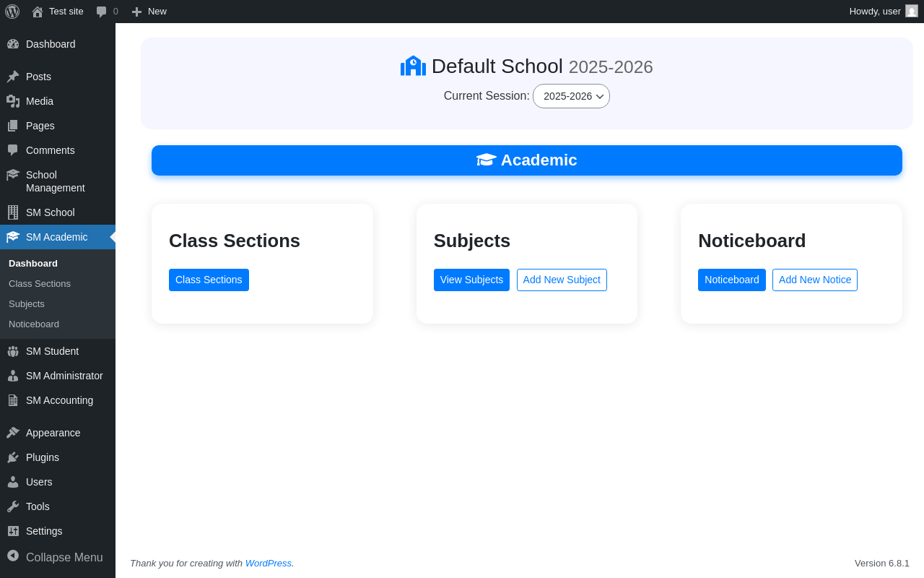
Task: Click the Appearance paintbrush icon
Action: (13, 433)
